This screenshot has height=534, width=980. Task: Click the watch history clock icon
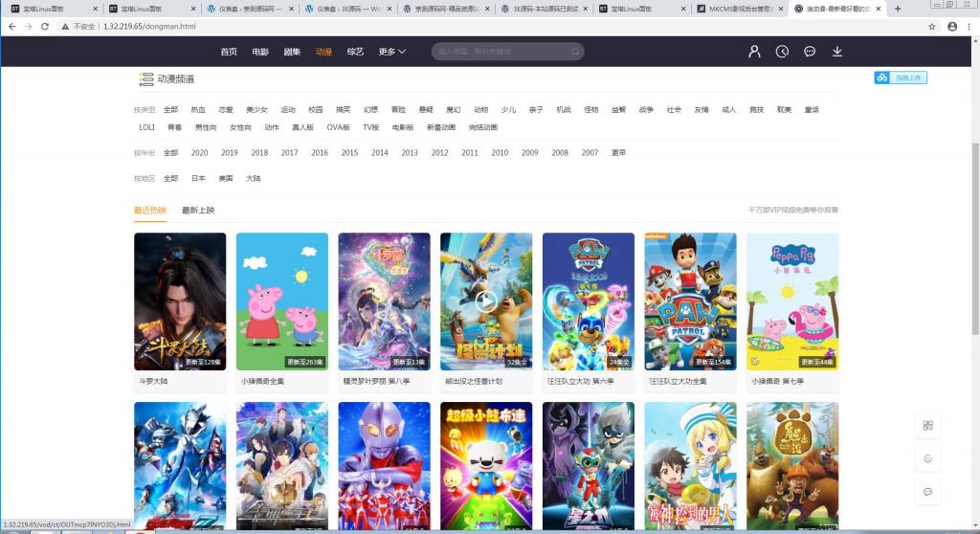[782, 51]
